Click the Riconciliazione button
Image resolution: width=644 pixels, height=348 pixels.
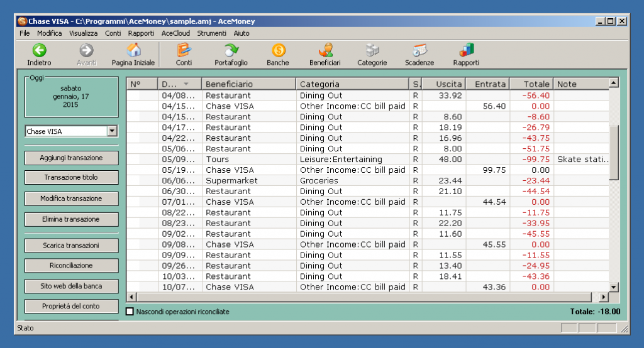tap(71, 266)
